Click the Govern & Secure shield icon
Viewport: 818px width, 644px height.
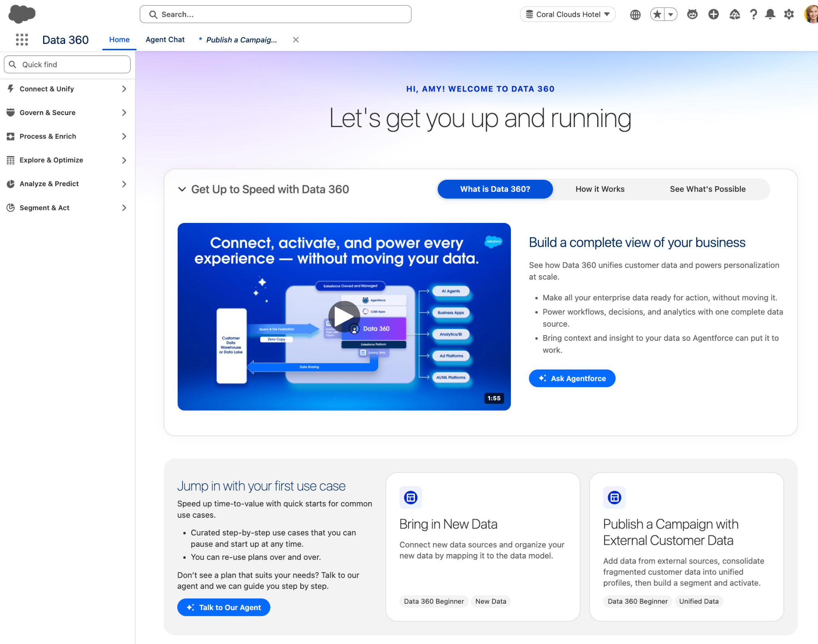click(11, 113)
